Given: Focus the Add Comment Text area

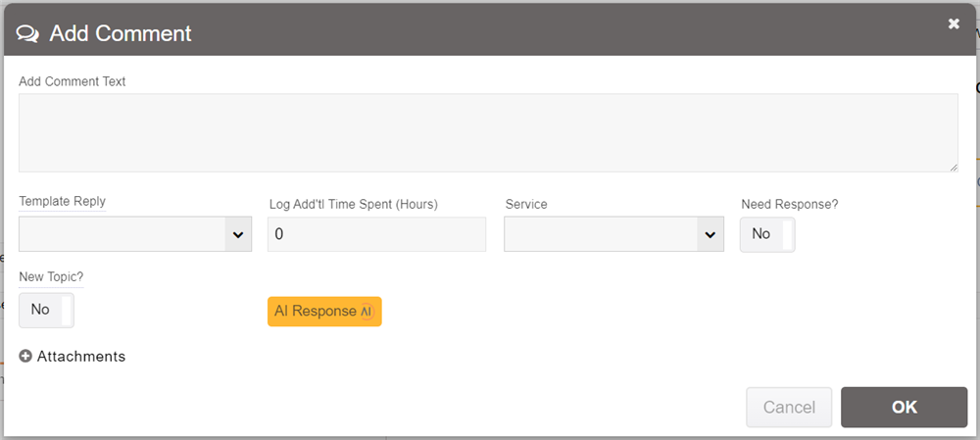Looking at the screenshot, I should (487, 132).
